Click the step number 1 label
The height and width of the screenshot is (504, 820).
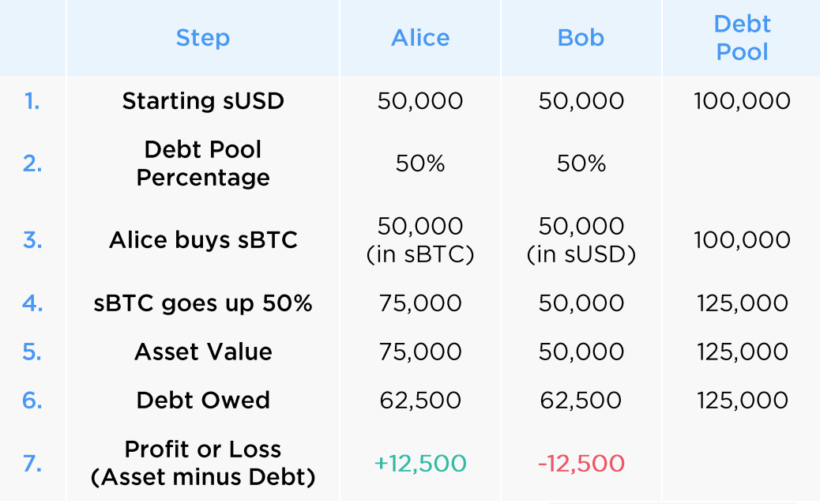click(32, 101)
